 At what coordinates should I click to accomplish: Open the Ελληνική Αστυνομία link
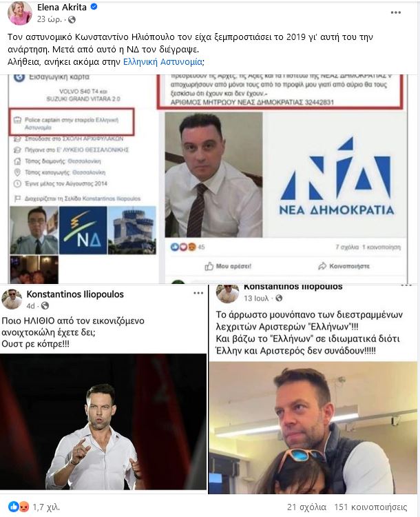(162, 61)
